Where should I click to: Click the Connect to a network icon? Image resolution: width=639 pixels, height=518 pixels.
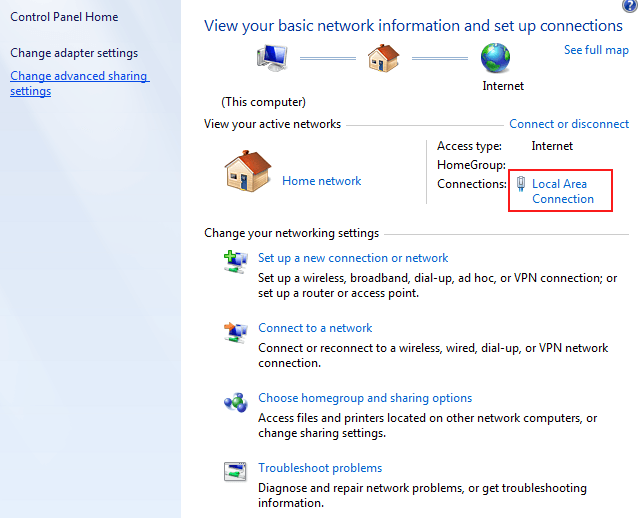(236, 332)
